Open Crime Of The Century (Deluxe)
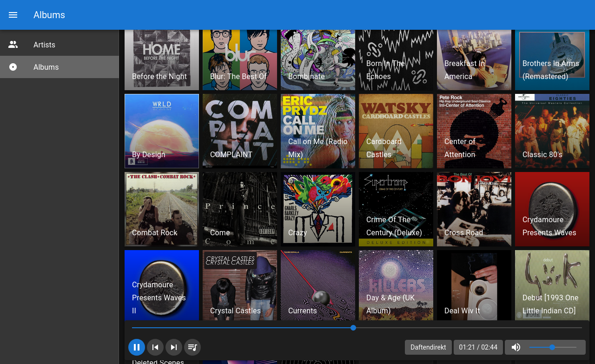The height and width of the screenshot is (364, 595). [x=396, y=209]
